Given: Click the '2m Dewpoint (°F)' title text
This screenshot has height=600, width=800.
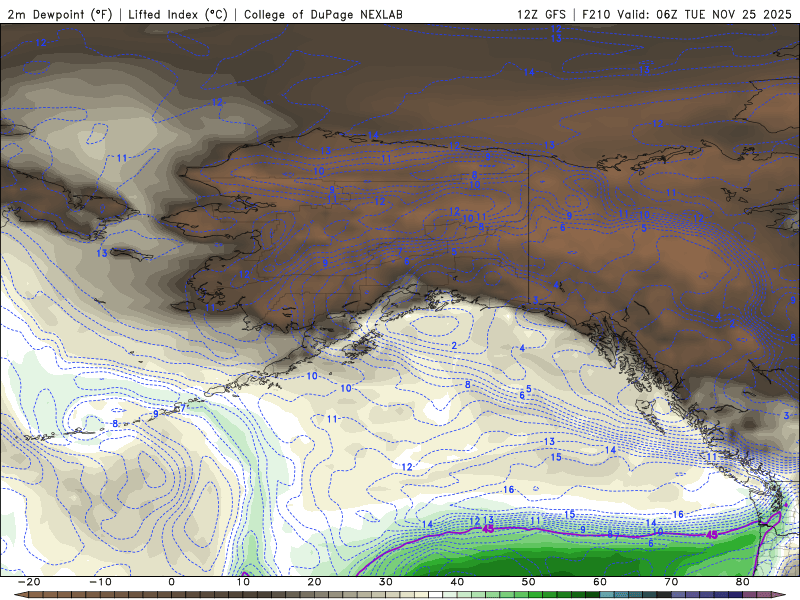Looking at the screenshot, I should coord(60,14).
